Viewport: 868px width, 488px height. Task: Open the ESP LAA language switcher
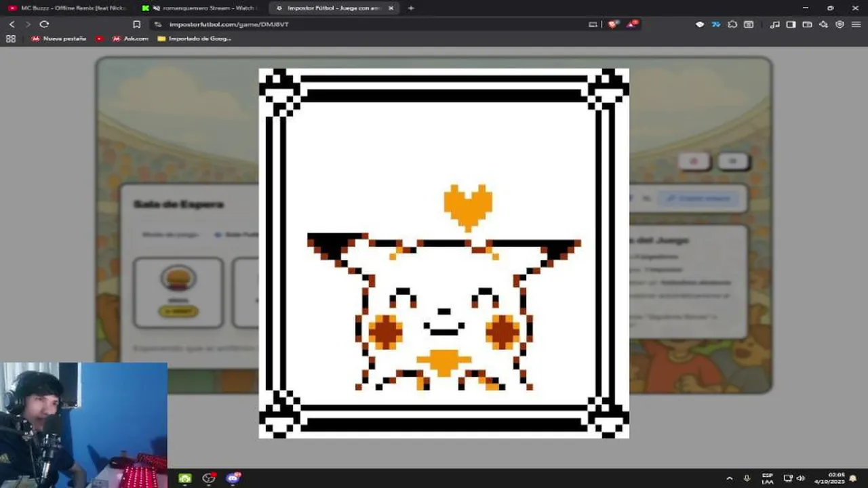tap(768, 479)
